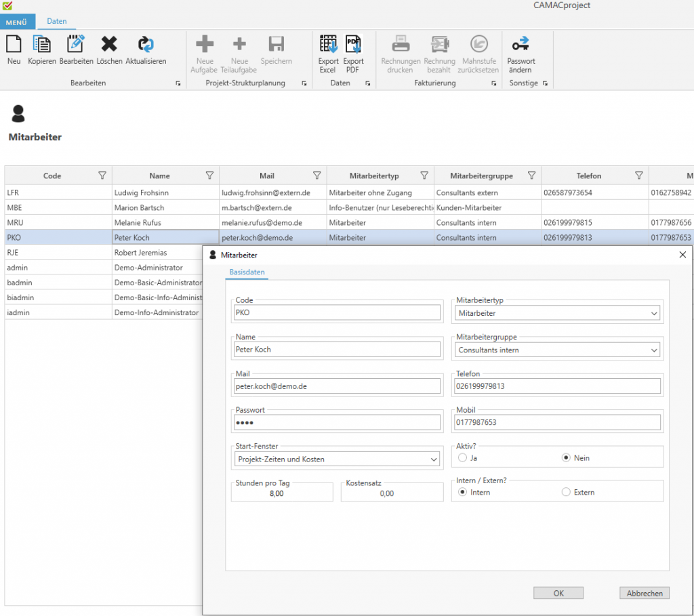Expand Fakturierung group launcher

494,83
